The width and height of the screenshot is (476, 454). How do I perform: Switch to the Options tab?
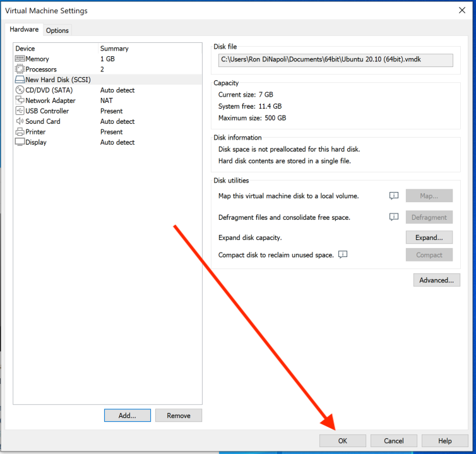[57, 30]
